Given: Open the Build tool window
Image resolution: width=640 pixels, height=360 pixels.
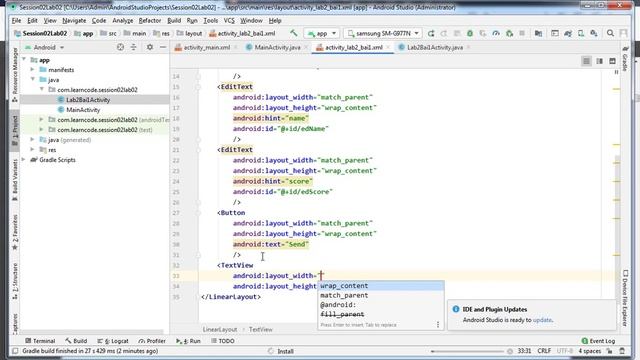Looking at the screenshot, I should (x=76, y=341).
